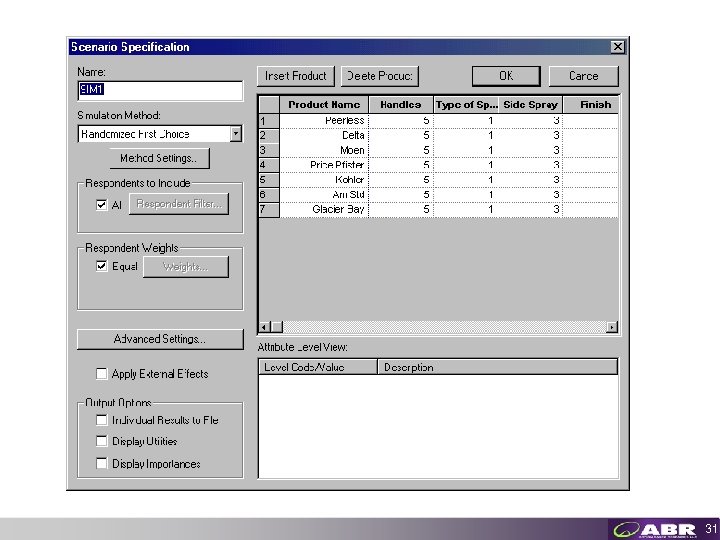
Task: Enable Display Utilities option
Action: 101,441
